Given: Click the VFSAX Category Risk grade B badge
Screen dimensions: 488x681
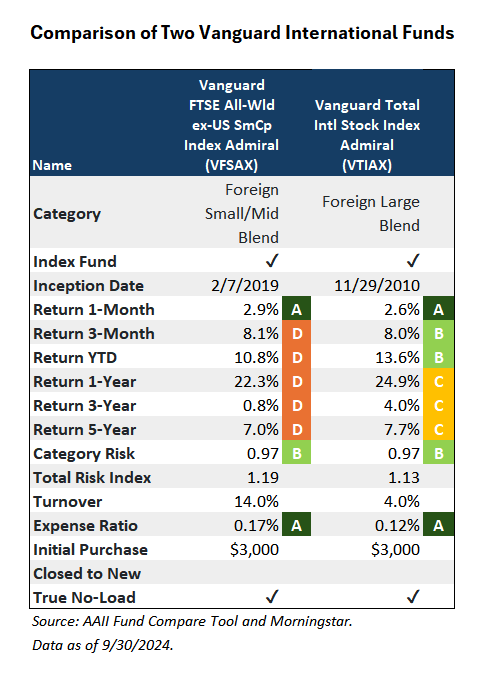Looking at the screenshot, I should pos(297,453).
